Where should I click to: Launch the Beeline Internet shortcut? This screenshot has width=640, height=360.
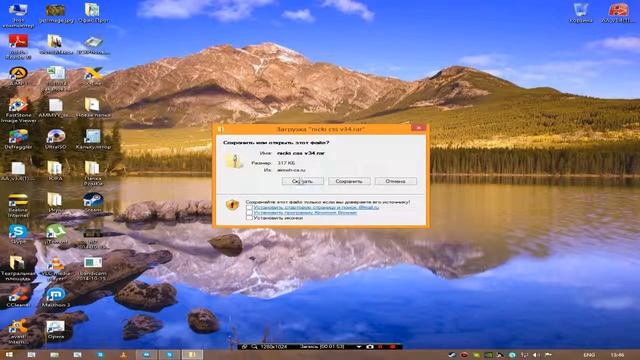tap(18, 205)
